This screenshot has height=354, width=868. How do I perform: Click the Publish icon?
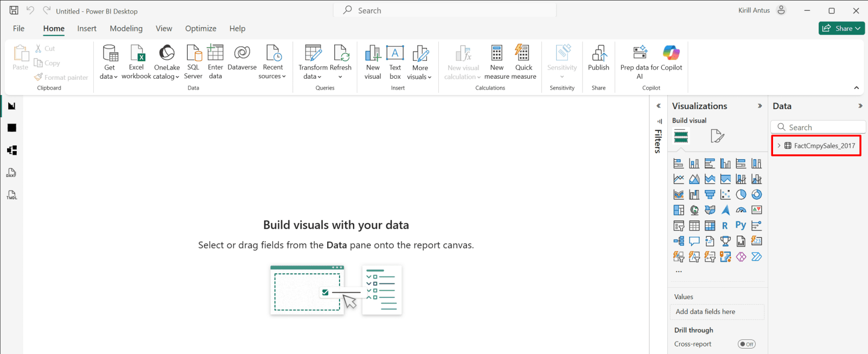pos(598,54)
